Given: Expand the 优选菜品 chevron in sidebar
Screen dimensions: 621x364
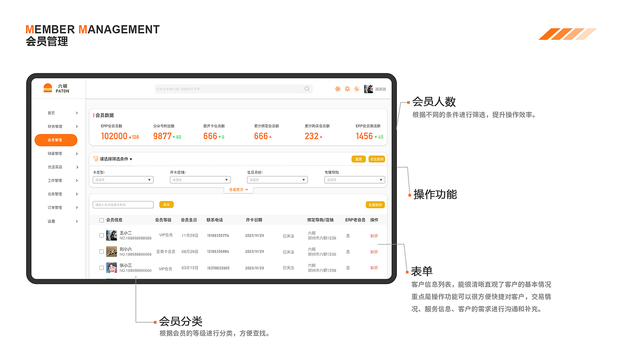Looking at the screenshot, I should coord(77,167).
